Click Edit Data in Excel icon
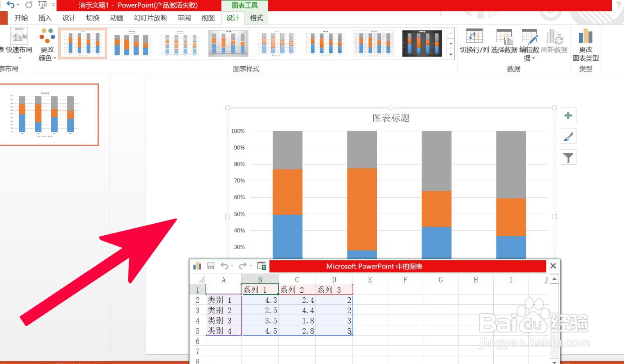Screen dimensions: 624x364 [261, 266]
